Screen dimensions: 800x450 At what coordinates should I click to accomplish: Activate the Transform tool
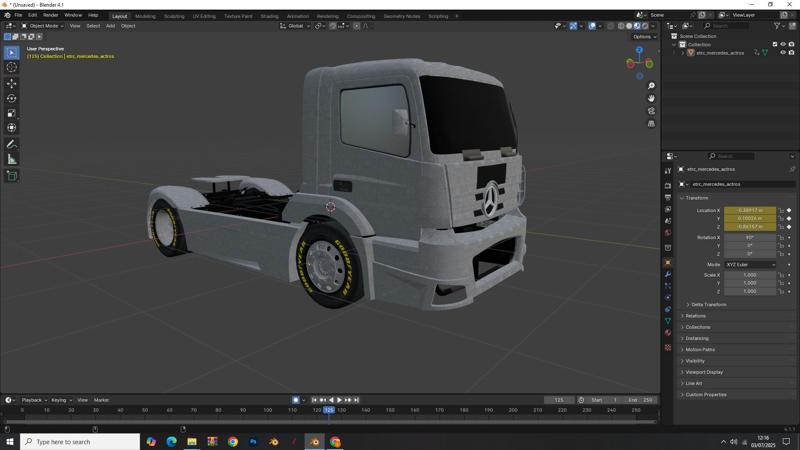point(12,128)
